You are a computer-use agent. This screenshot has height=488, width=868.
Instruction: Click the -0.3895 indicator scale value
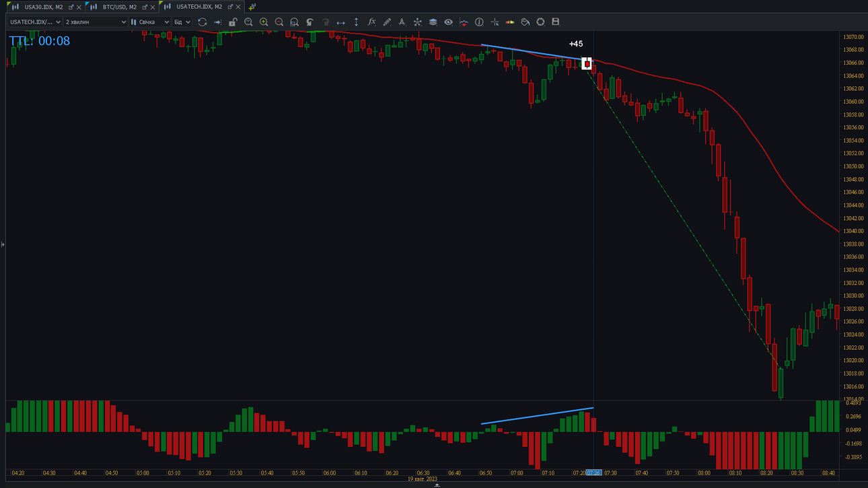[853, 457]
